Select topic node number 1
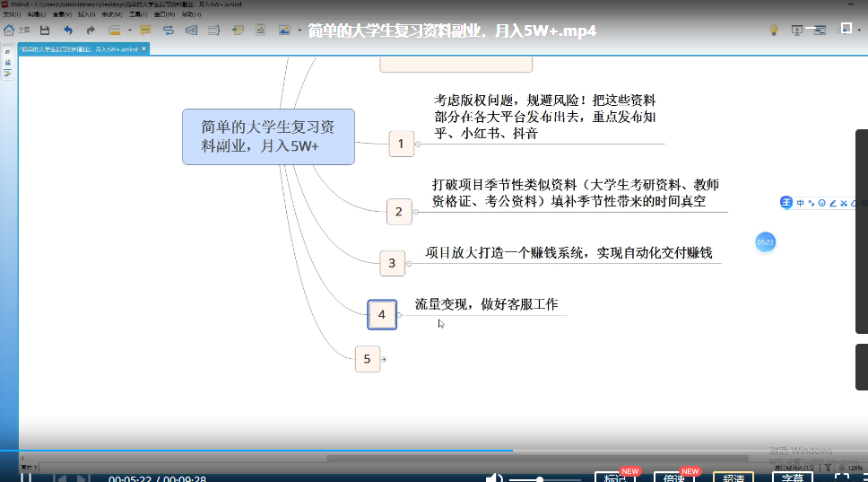868x482 pixels. pos(401,144)
